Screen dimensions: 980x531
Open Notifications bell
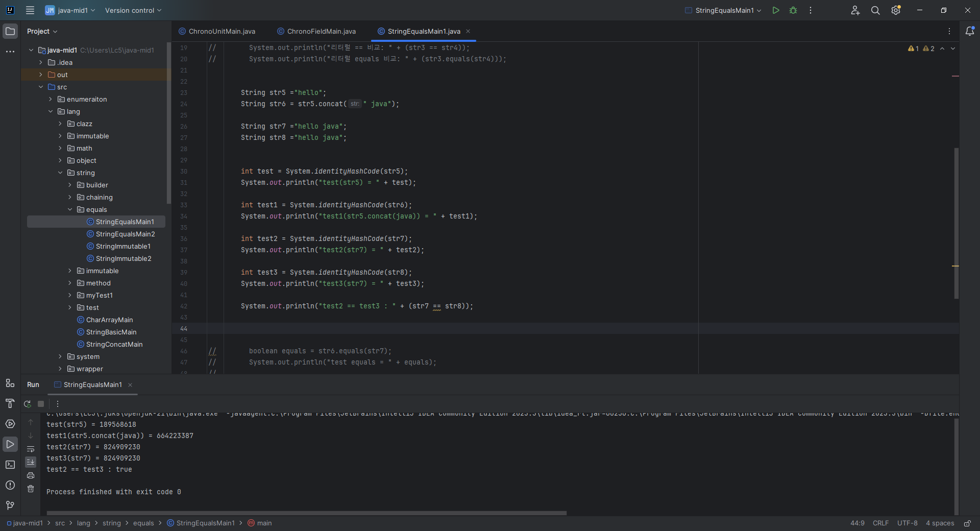click(970, 31)
